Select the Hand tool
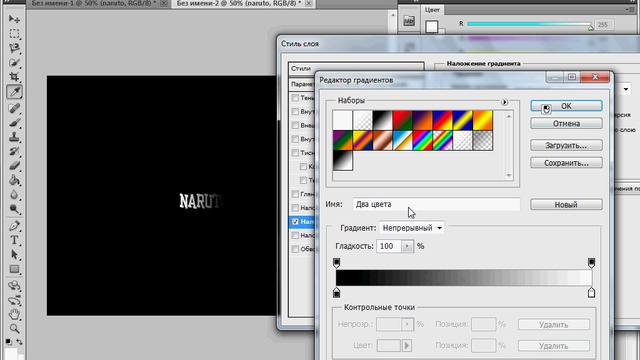This screenshot has width=640, height=360. coord(14,314)
